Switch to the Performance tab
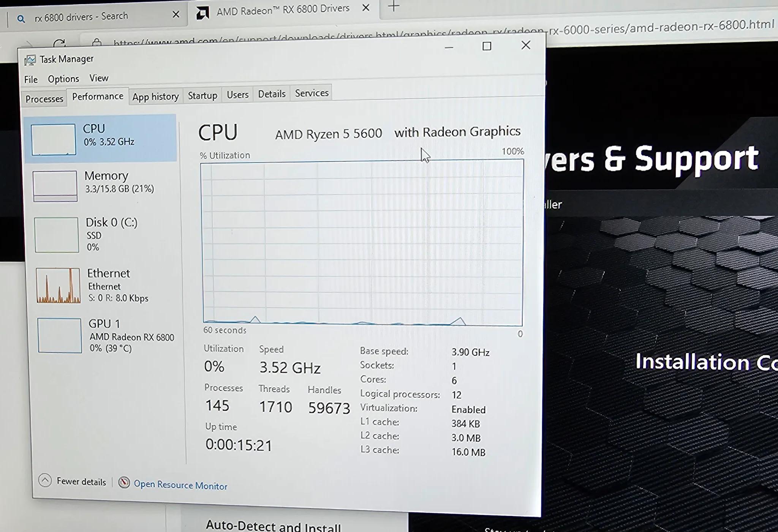The width and height of the screenshot is (778, 532). 98,96
